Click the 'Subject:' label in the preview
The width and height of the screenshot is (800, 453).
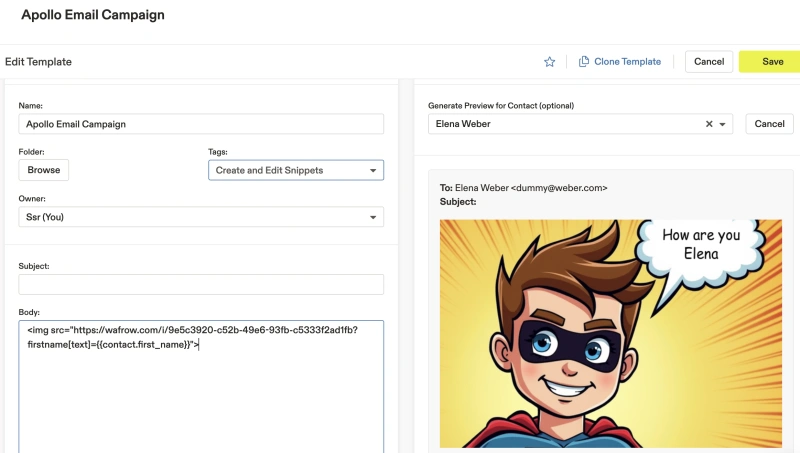pyautogui.click(x=458, y=202)
